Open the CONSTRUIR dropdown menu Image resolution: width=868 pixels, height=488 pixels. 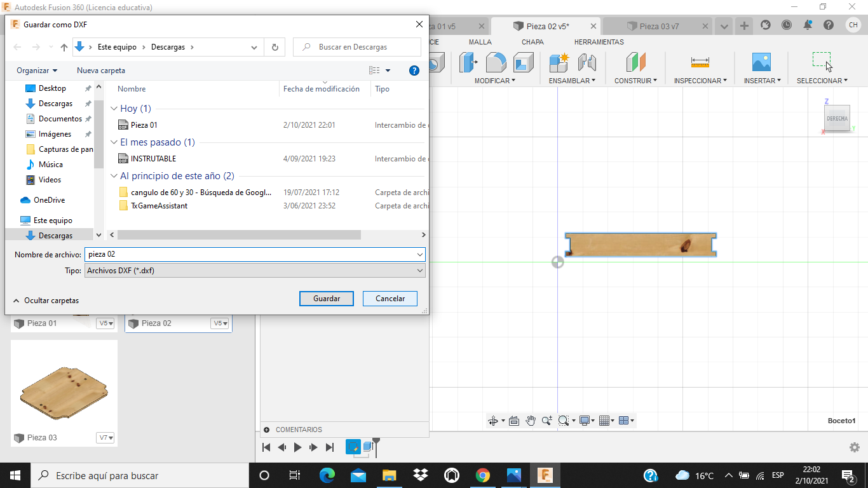pyautogui.click(x=636, y=81)
